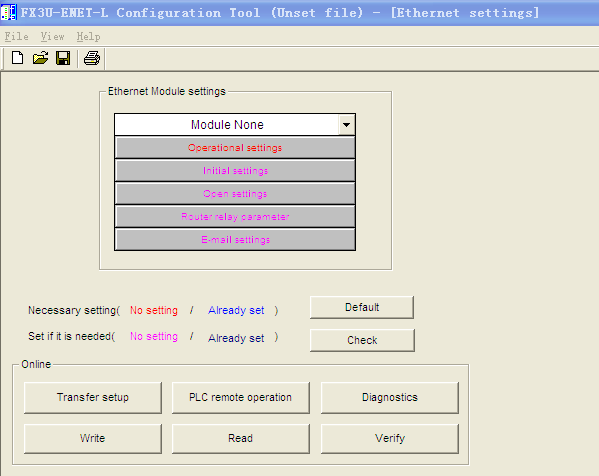Expand the Module None dropdown arrow

[x=346, y=125]
